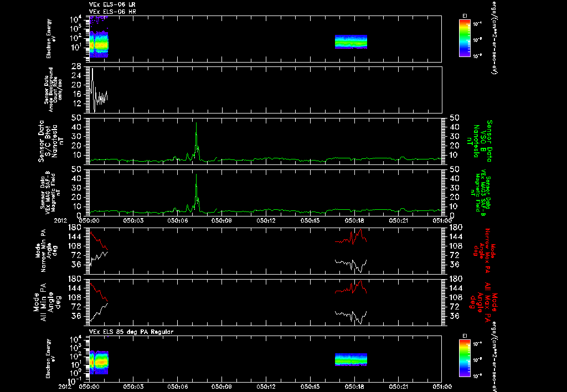Click the 'VEx ELS 85 deg PA Regular' title
This screenshot has height=392, width=567.
pyautogui.click(x=131, y=332)
